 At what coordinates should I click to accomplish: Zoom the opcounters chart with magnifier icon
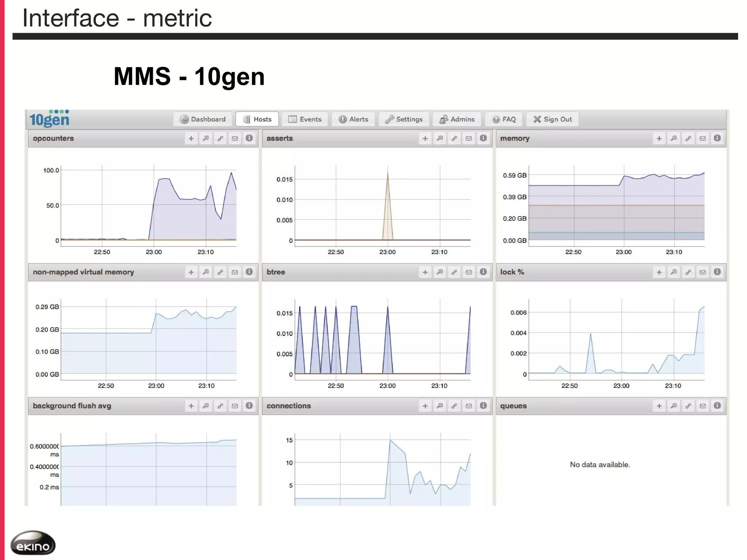pos(206,139)
